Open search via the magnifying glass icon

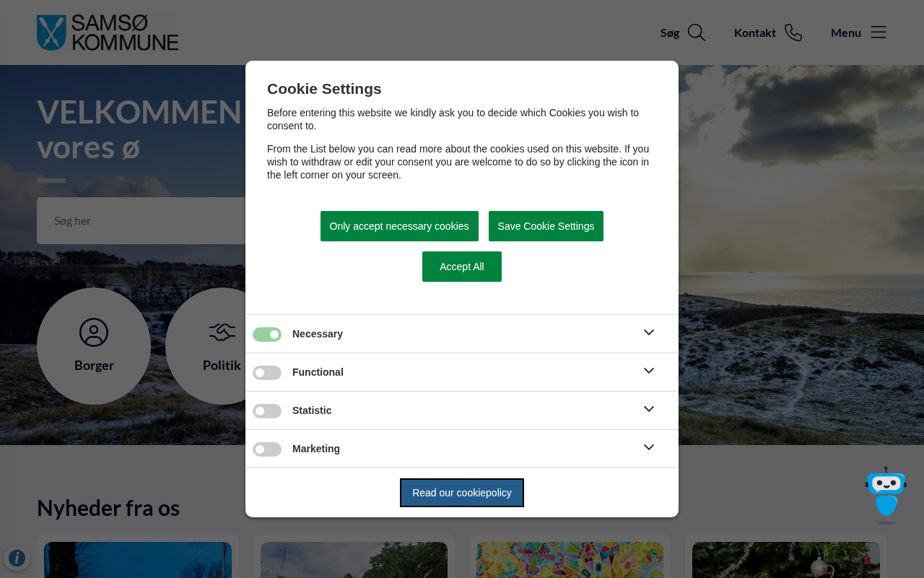pyautogui.click(x=696, y=33)
